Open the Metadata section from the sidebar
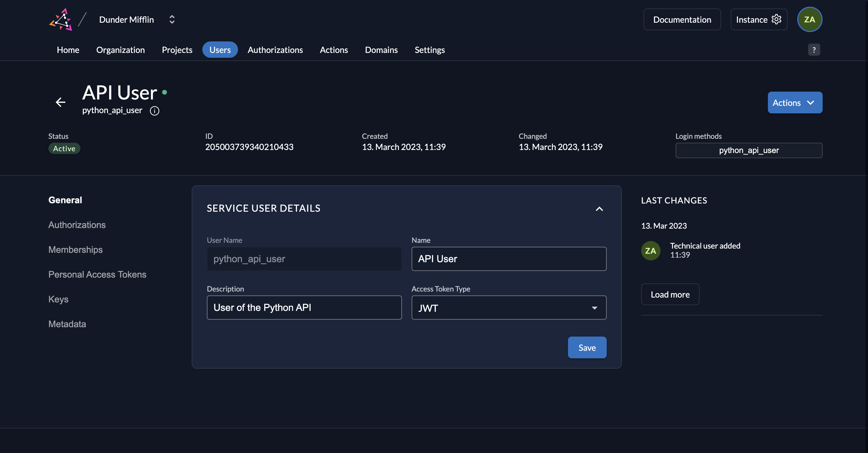The width and height of the screenshot is (868, 453). (67, 324)
